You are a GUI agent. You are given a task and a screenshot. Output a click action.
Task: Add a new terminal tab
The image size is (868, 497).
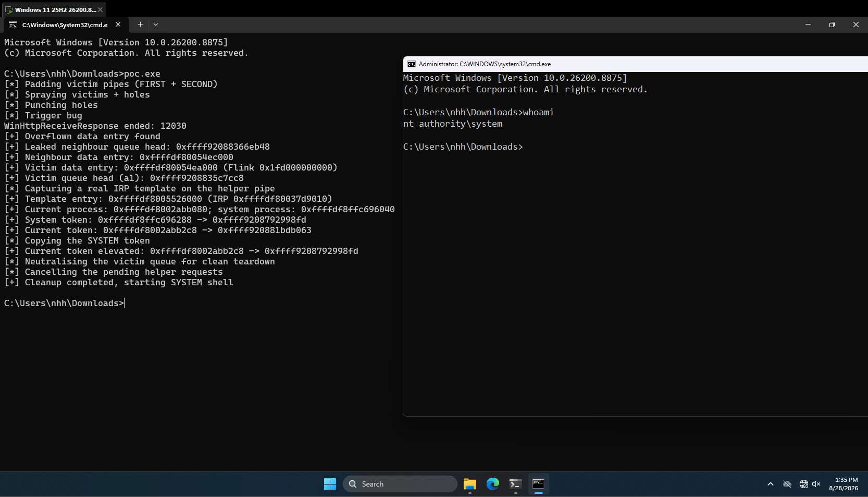pos(140,25)
